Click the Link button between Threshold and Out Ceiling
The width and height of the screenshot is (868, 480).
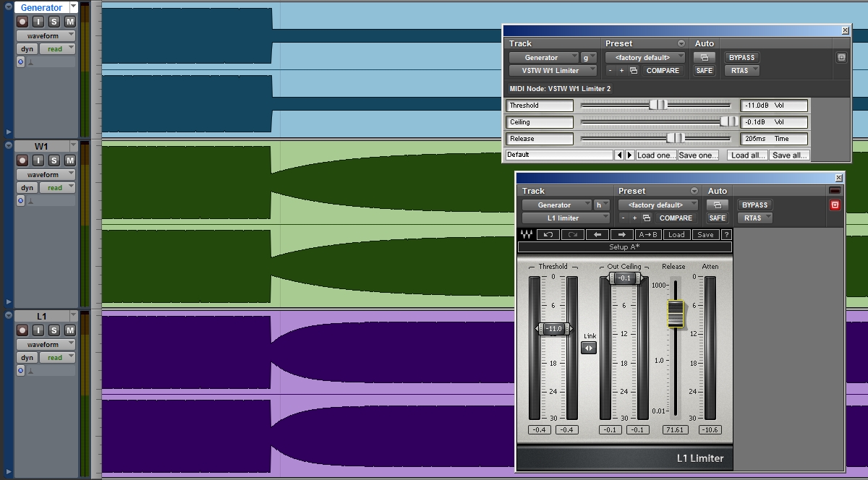[589, 348]
